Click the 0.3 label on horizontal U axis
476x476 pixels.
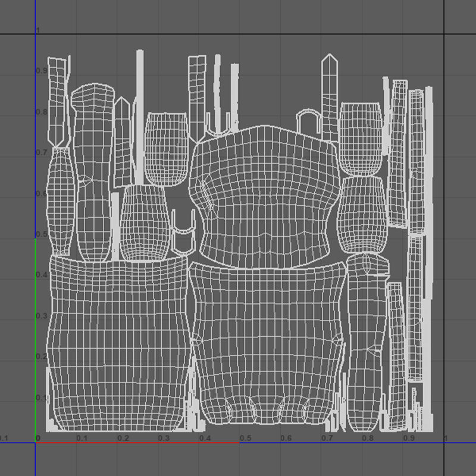(x=164, y=439)
